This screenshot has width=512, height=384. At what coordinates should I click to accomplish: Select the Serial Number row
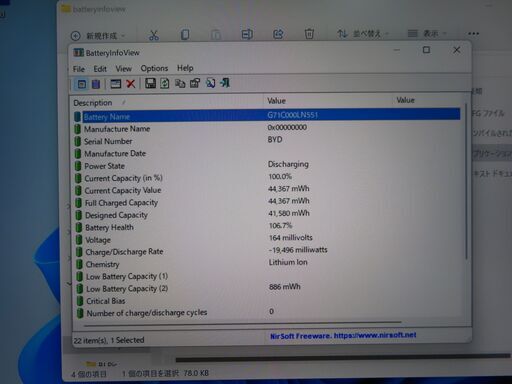point(267,141)
